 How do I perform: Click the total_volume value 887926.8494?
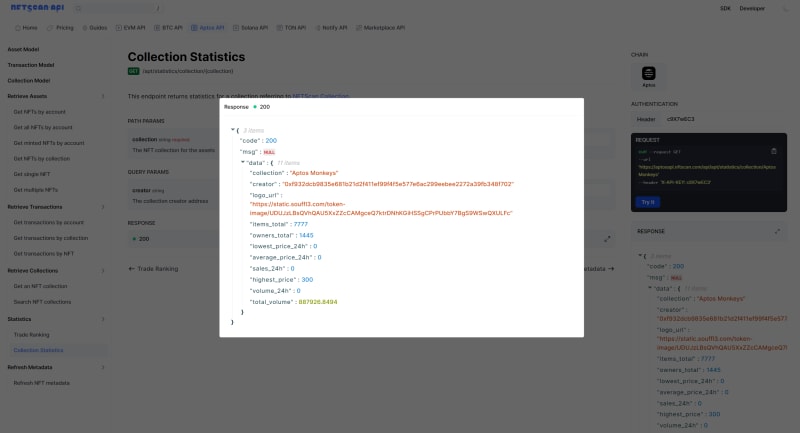318,302
